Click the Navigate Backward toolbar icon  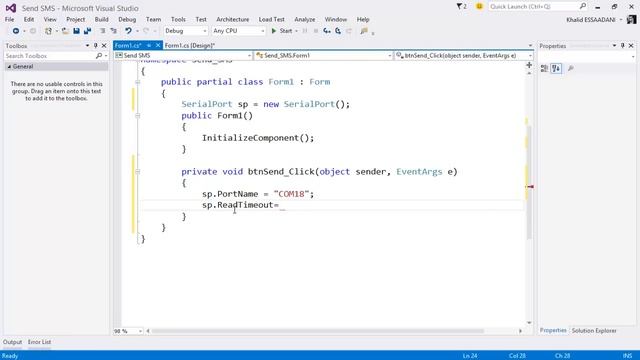(x=16, y=31)
